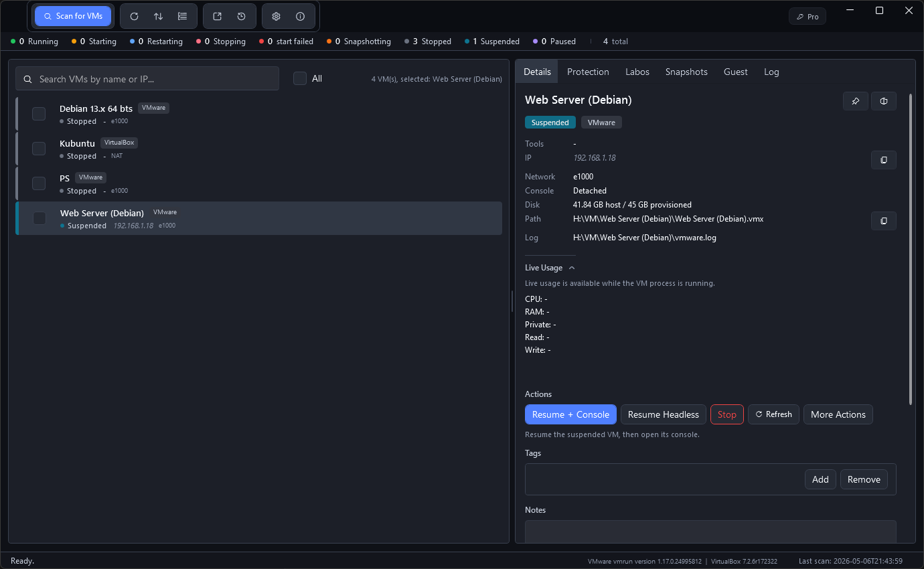This screenshot has height=569, width=924.
Task: Click the split-panel icon beside the pin
Action: 884,101
